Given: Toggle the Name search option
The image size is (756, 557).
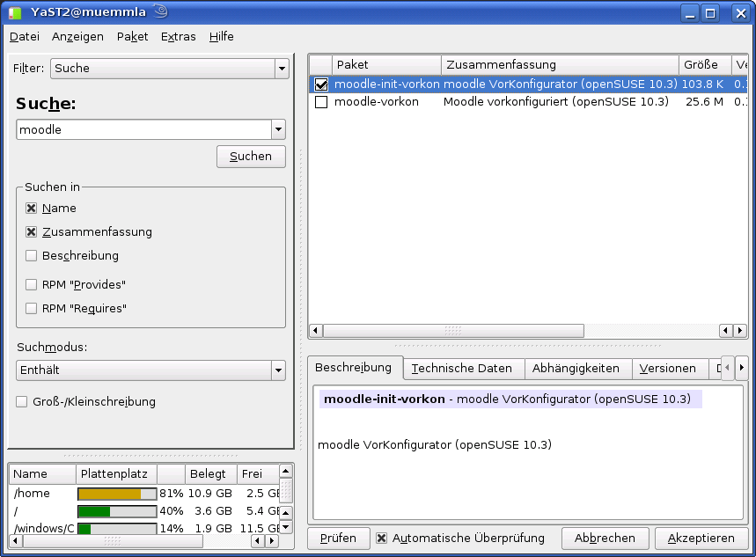Looking at the screenshot, I should (32, 209).
